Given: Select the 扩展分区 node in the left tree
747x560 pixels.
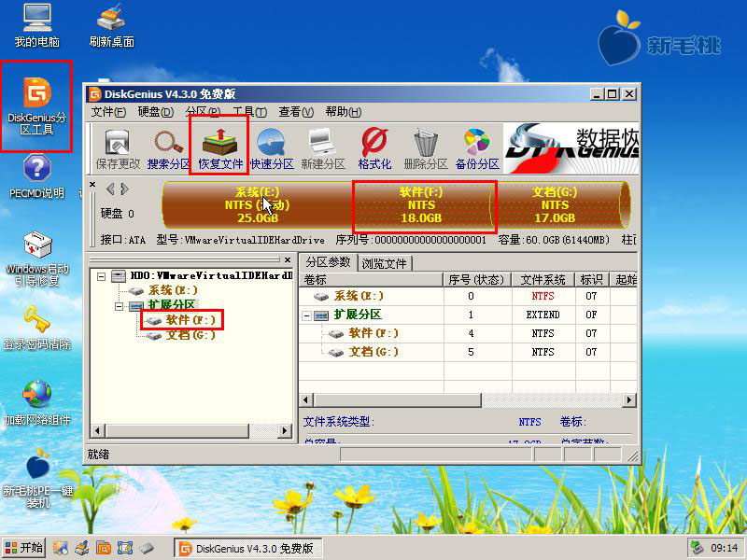Looking at the screenshot, I should [x=163, y=305].
